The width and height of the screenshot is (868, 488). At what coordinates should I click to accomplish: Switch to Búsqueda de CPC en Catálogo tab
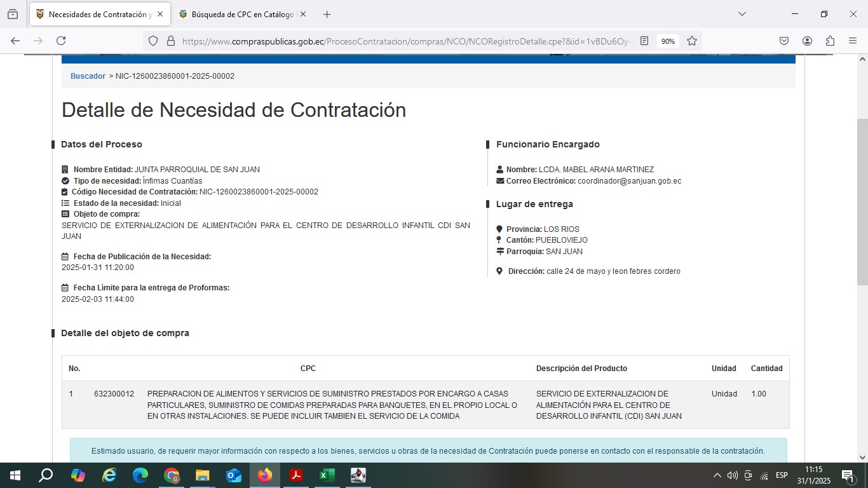click(241, 14)
